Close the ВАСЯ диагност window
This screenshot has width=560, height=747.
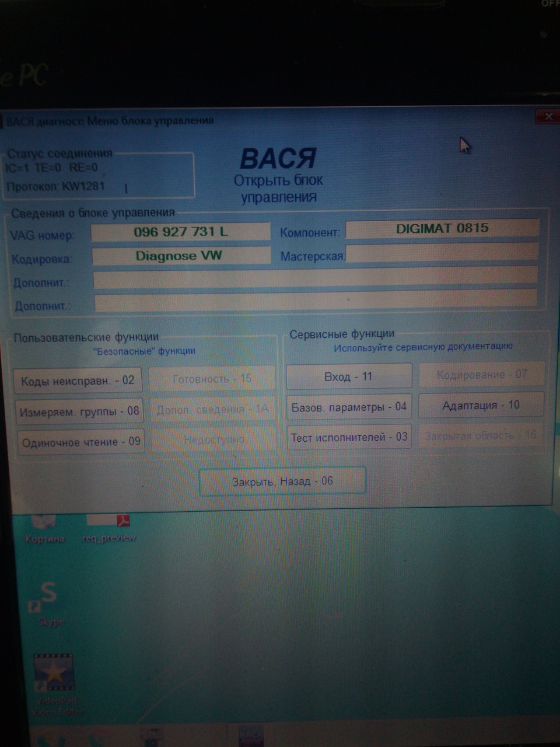pyautogui.click(x=547, y=117)
